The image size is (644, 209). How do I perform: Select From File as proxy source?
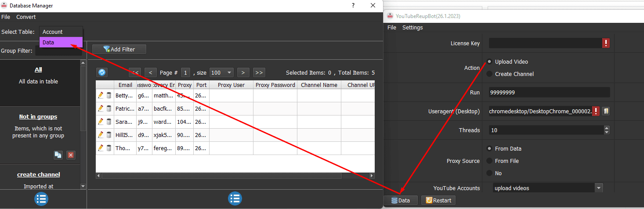489,161
